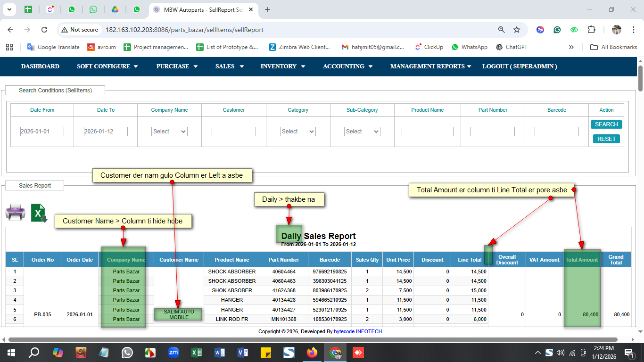The image size is (644, 362).
Task: Open the ChatGPT bookmark
Action: (512, 47)
